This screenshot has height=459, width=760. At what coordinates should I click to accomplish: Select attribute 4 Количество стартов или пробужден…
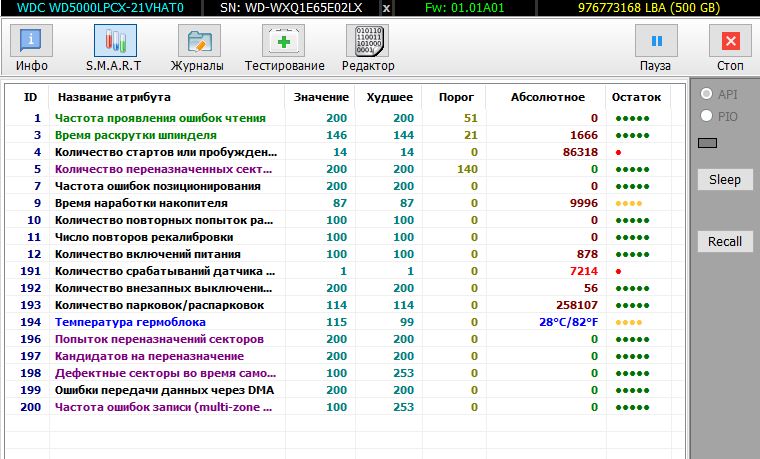coord(345,152)
